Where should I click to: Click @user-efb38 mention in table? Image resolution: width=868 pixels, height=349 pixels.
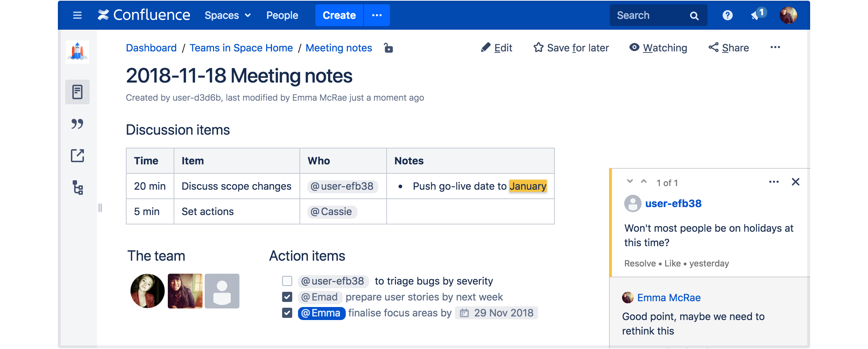(342, 186)
